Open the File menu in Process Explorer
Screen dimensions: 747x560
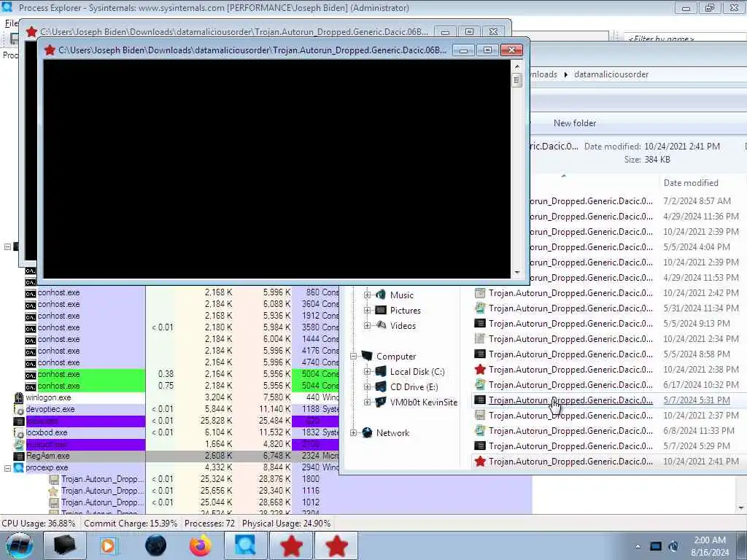tap(11, 23)
